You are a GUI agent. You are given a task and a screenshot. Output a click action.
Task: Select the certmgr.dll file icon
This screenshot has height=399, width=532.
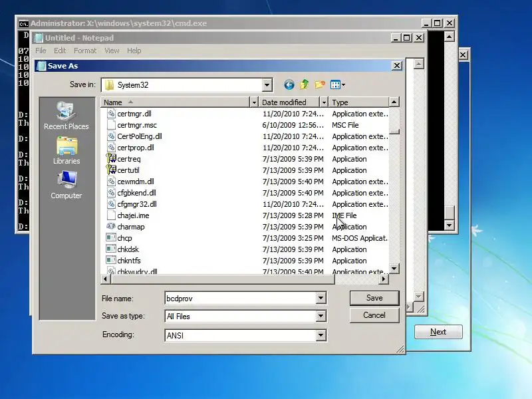tap(111, 113)
